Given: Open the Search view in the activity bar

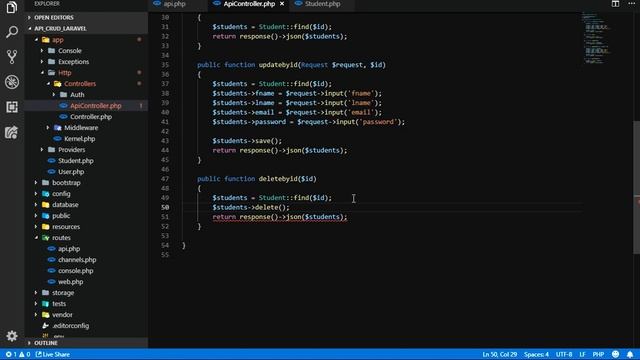Looking at the screenshot, I should [x=12, y=32].
